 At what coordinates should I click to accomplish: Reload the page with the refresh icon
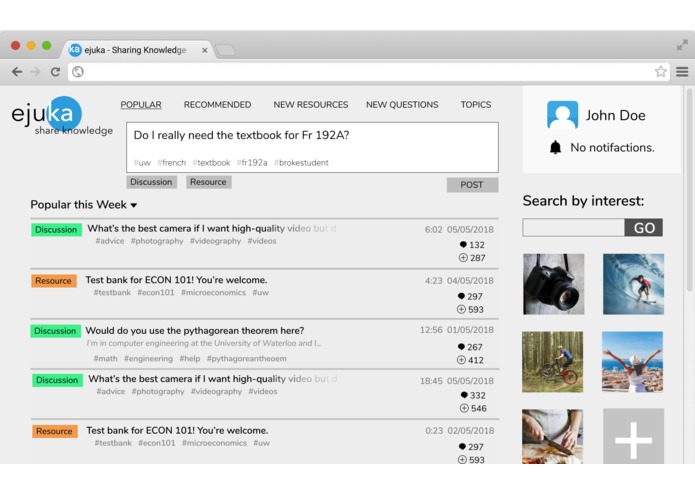point(55,72)
